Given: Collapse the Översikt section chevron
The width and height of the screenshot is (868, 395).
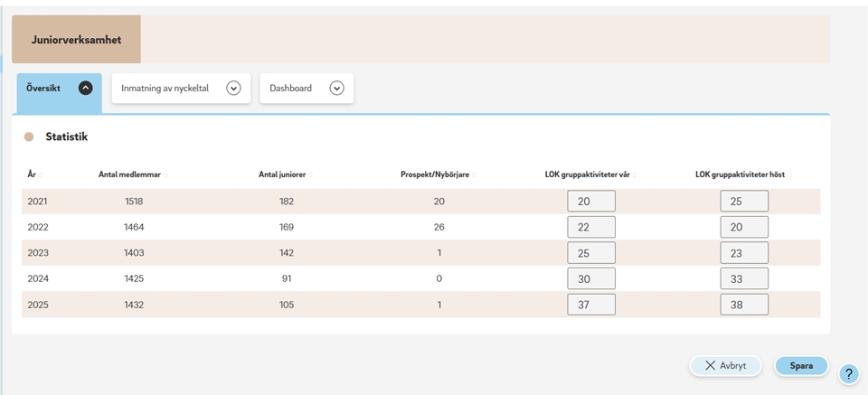Looking at the screenshot, I should [x=86, y=89].
